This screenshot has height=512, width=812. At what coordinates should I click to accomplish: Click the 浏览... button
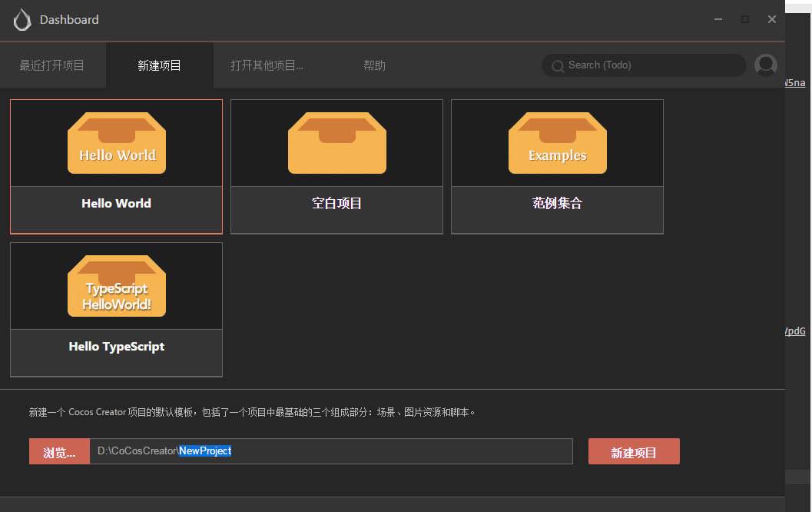pos(59,451)
